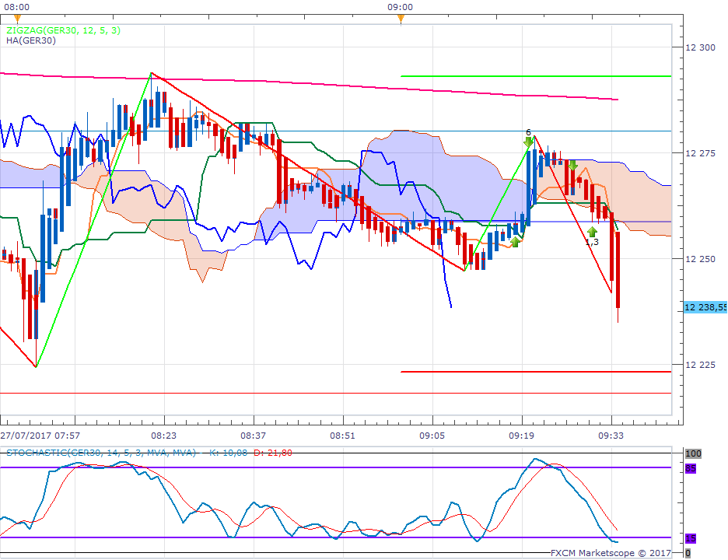Screen dimensions: 728x560
Task: Click the purple 15 oversold level tag
Action: 690,538
